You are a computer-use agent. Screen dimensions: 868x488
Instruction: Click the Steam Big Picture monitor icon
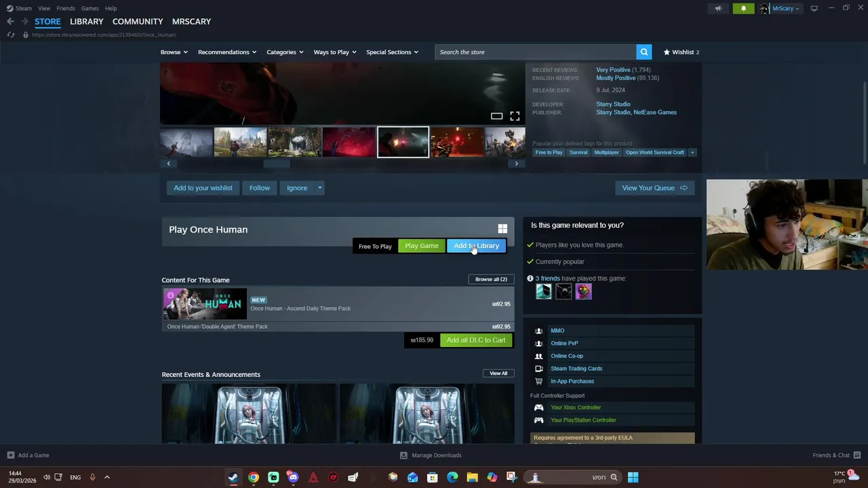point(814,8)
